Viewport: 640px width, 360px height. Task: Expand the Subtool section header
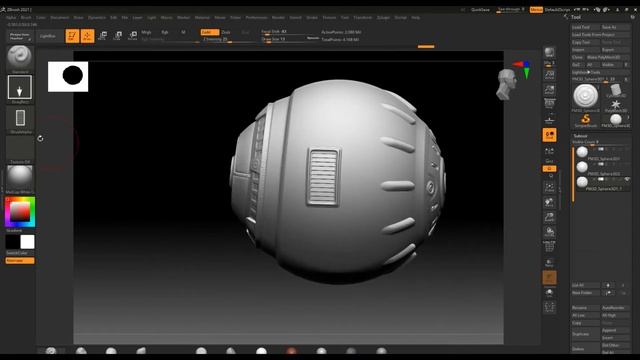580,136
